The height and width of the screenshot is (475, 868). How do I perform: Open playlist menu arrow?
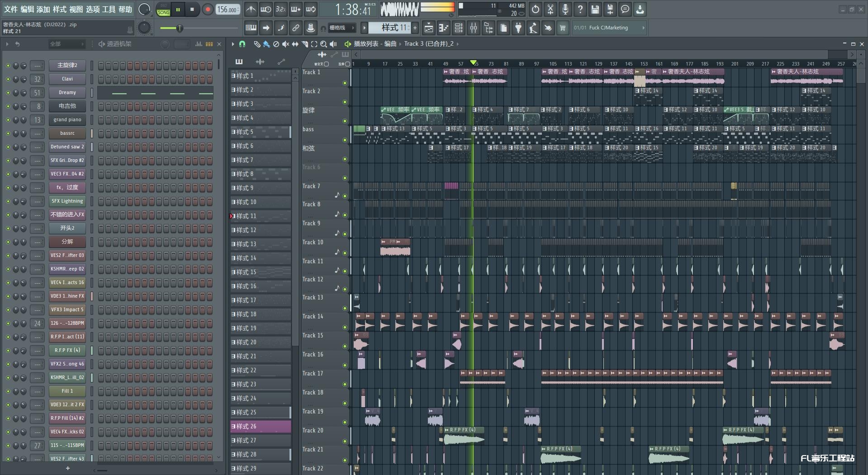coord(232,44)
